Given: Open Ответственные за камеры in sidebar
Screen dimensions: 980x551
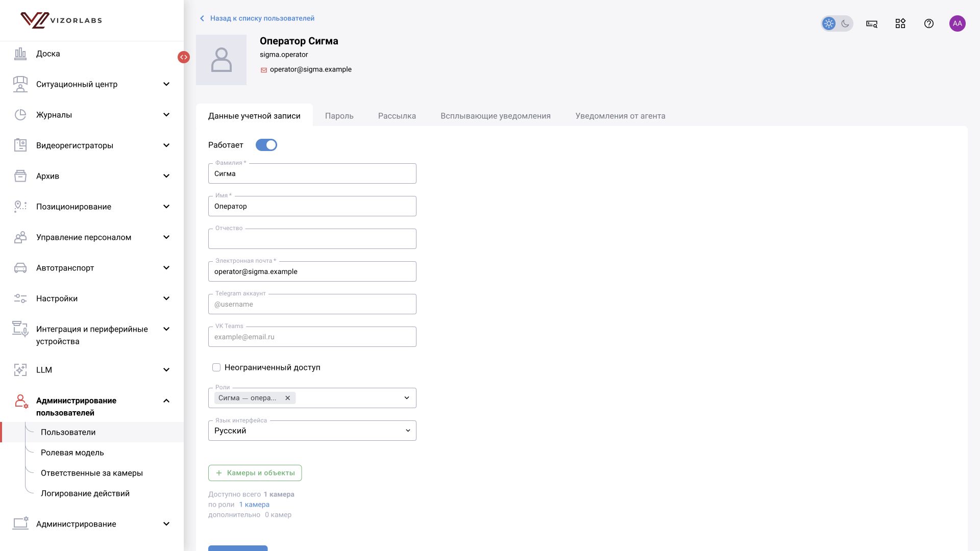Looking at the screenshot, I should point(92,473).
